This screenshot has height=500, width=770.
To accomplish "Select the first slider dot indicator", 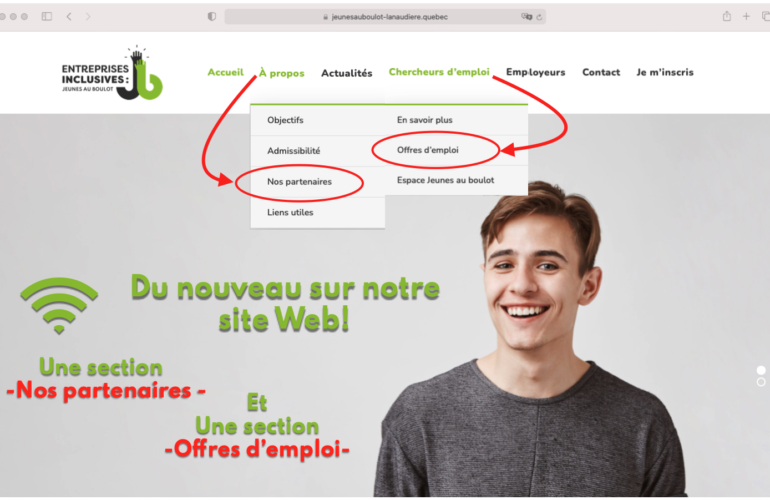I will (761, 370).
